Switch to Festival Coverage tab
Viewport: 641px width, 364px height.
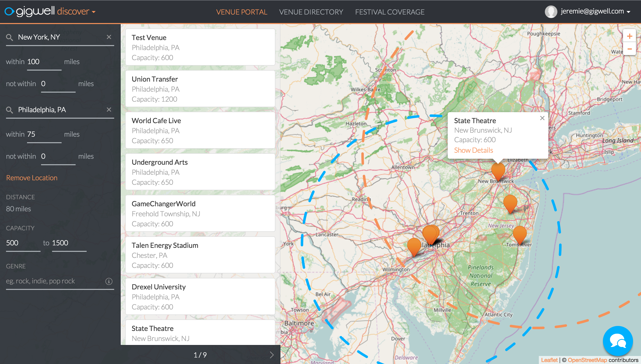[390, 12]
